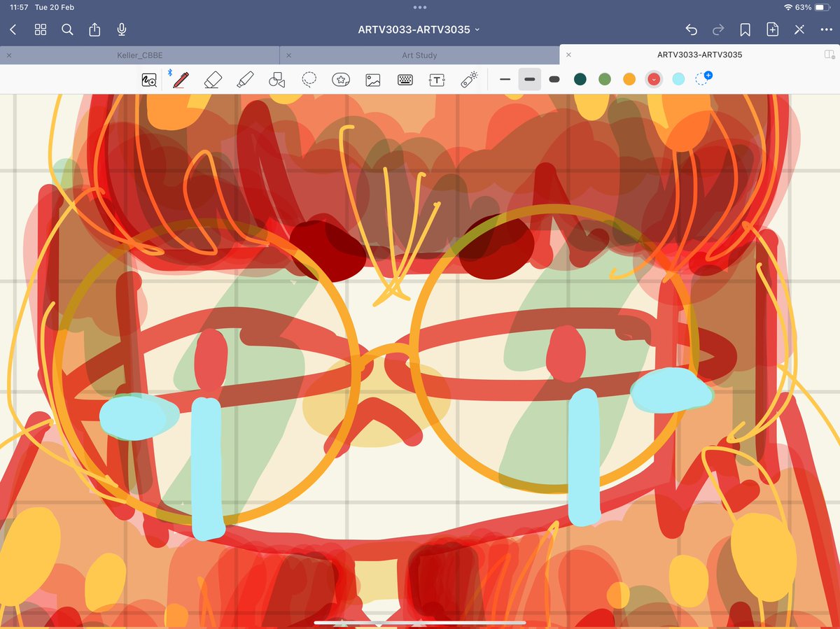Close the Art Study tab

point(288,55)
